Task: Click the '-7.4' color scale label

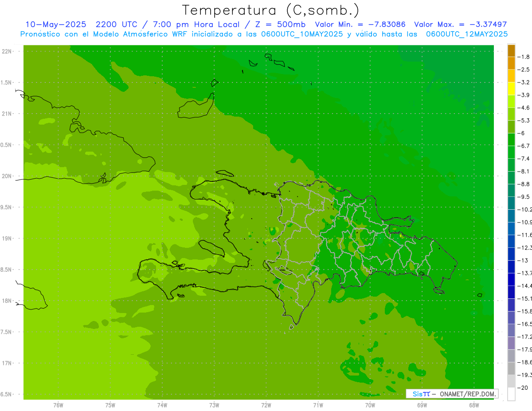Action: 524,159
